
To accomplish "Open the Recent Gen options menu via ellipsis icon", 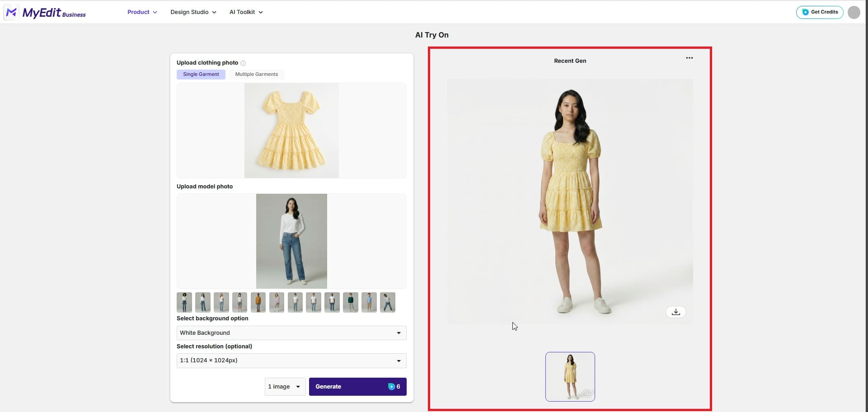I will click(x=690, y=58).
